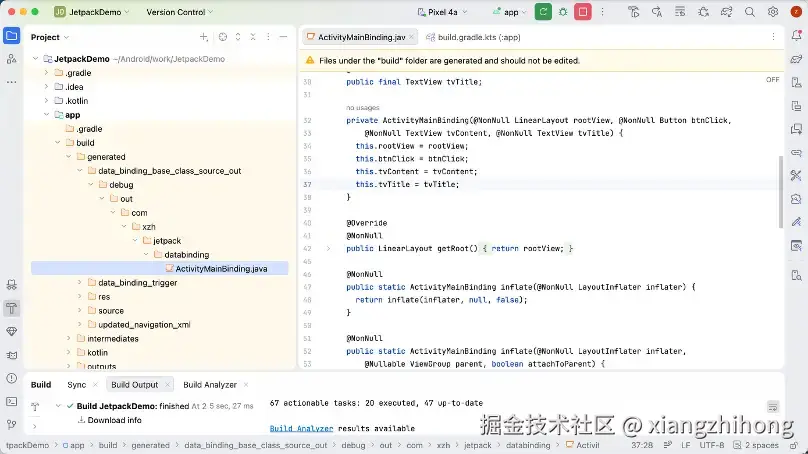Close the Build Analyzer tab
Image resolution: width=808 pixels, height=454 pixels.
246,385
